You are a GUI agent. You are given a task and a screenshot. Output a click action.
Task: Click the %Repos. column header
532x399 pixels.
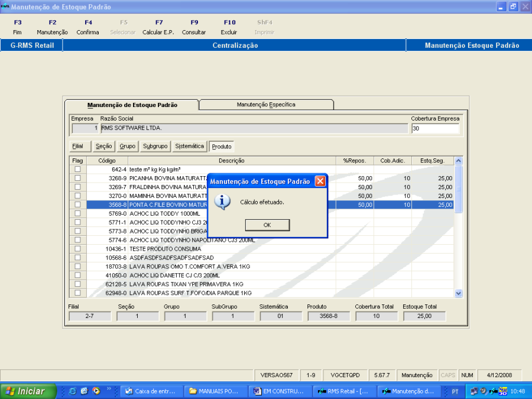point(355,161)
